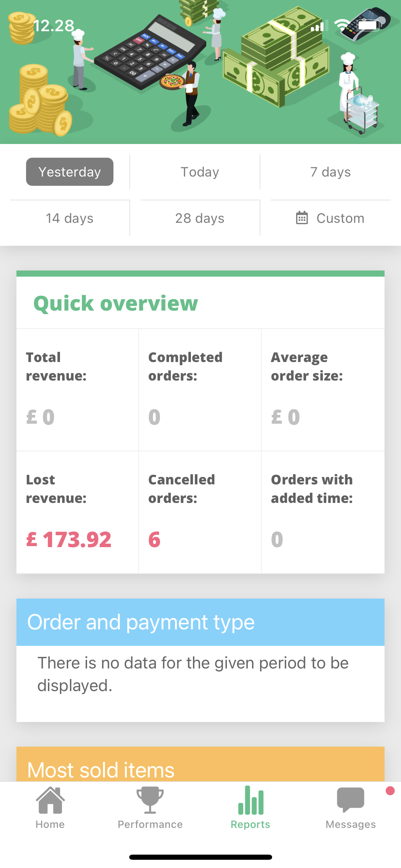This screenshot has height=868, width=401.
Task: Select the Reports bar chart icon
Action: click(x=251, y=800)
